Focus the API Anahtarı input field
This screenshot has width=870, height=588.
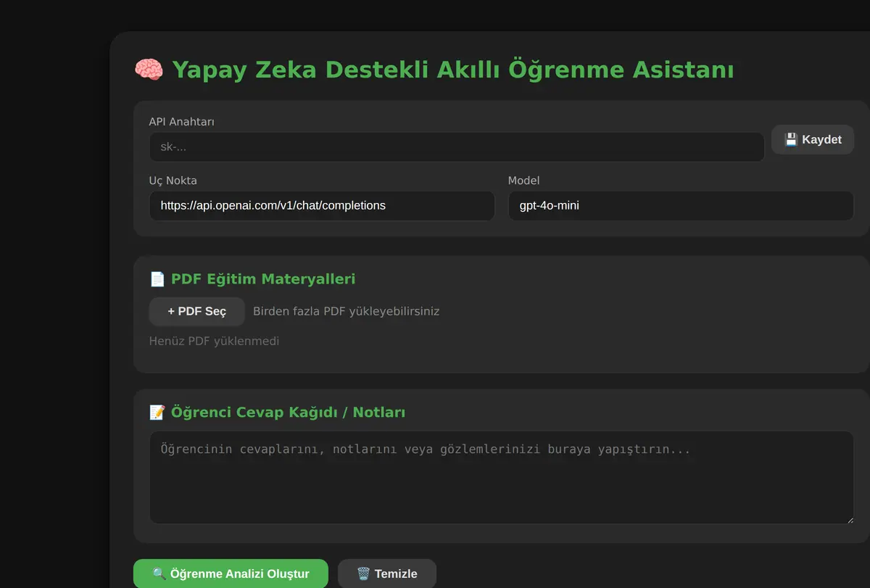point(457,147)
